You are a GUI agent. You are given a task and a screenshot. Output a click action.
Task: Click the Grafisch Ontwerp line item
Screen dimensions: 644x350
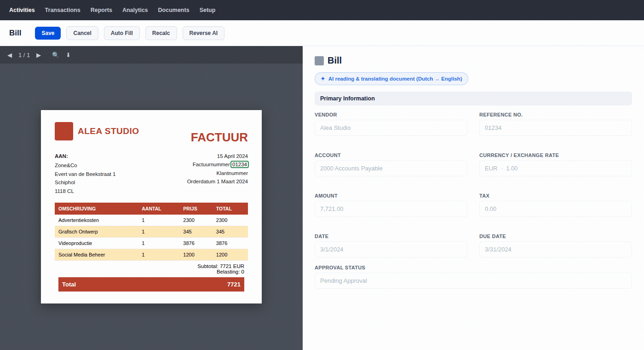(151, 232)
